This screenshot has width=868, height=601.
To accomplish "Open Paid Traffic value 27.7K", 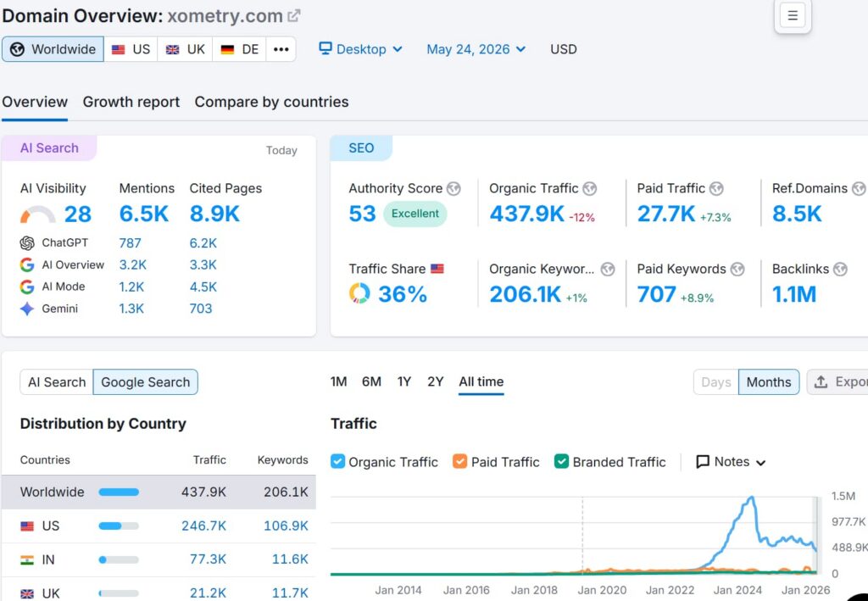I will coord(666,214).
